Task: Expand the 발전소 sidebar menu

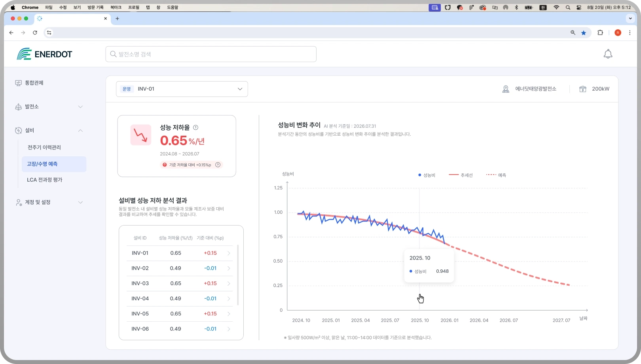Action: [x=80, y=107]
